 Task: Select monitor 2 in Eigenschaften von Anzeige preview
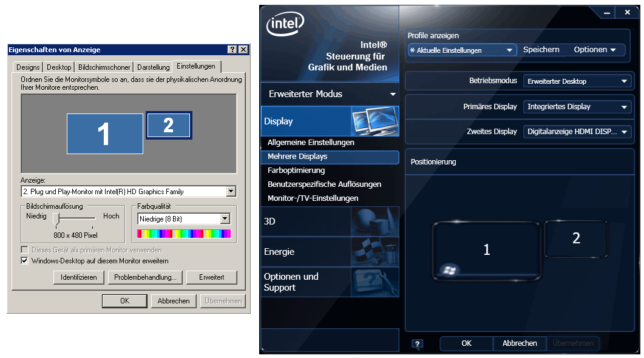click(169, 125)
